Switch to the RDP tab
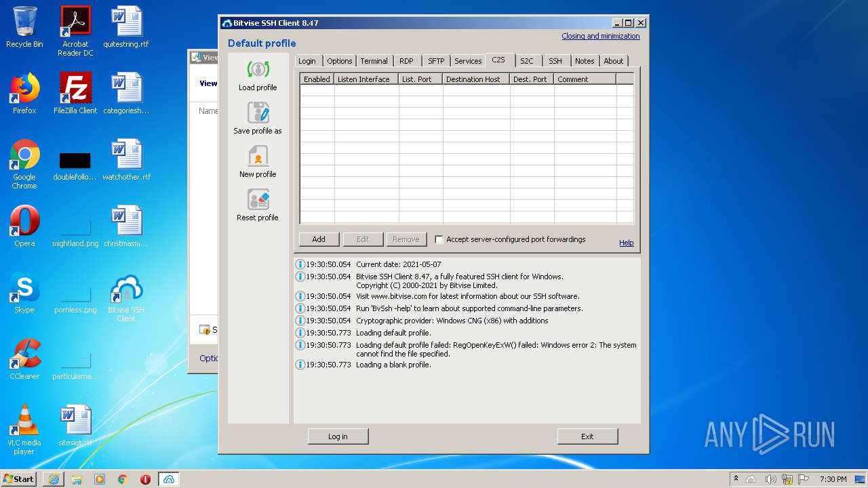This screenshot has width=868, height=488. (x=406, y=61)
